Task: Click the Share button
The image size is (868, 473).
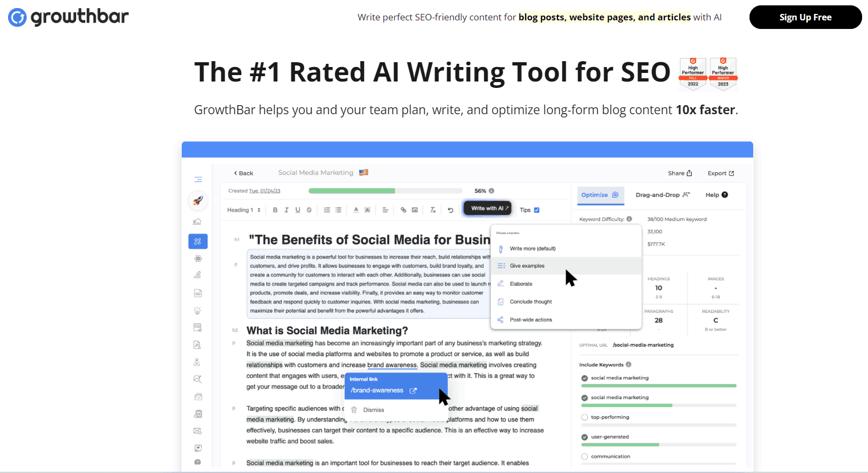Action: [x=680, y=173]
